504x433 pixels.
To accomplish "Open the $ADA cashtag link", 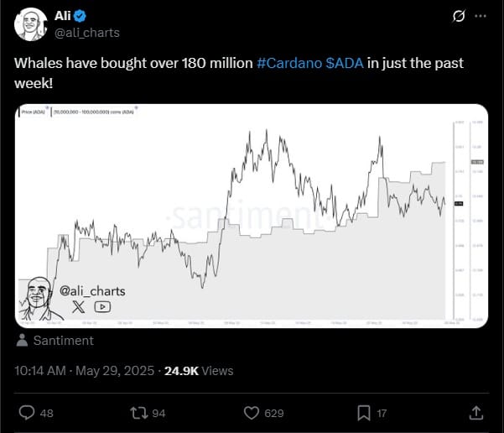I will [x=345, y=63].
